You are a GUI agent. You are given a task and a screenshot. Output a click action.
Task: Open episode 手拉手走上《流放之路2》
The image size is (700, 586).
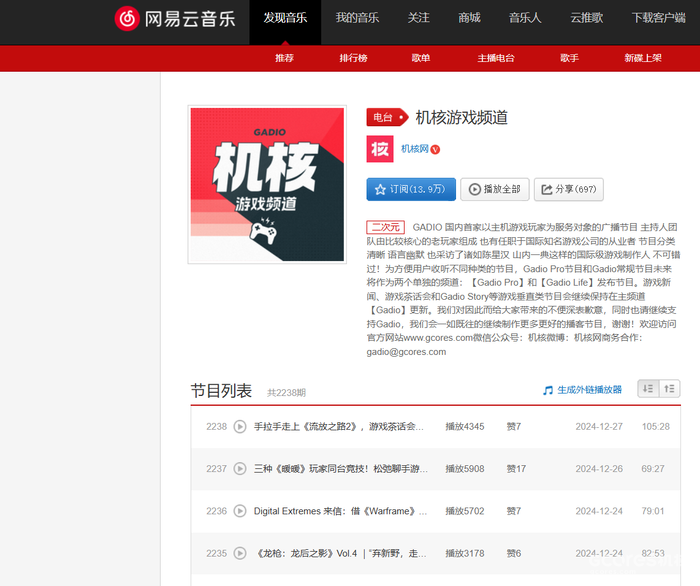coord(338,427)
